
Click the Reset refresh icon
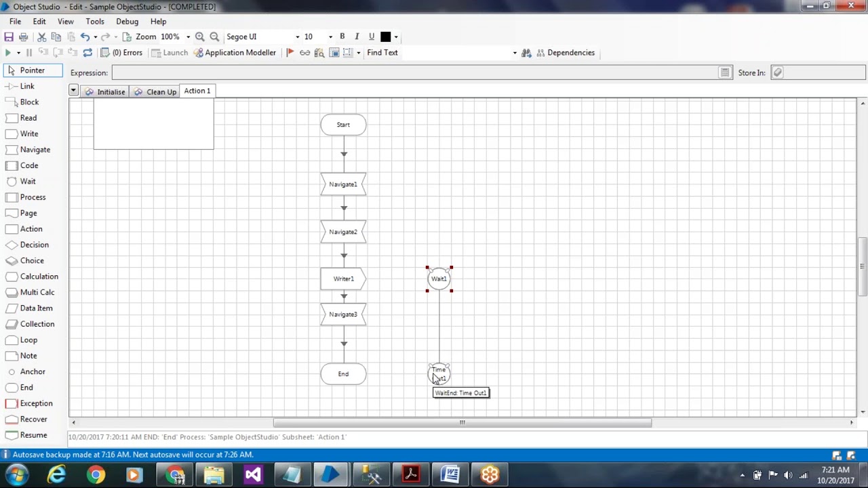click(87, 53)
